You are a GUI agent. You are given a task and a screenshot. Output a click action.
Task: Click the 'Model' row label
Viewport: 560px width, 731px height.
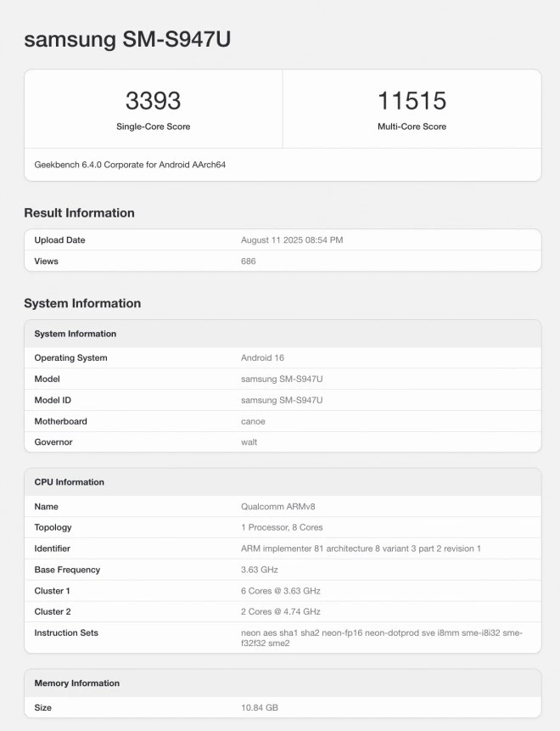(47, 379)
